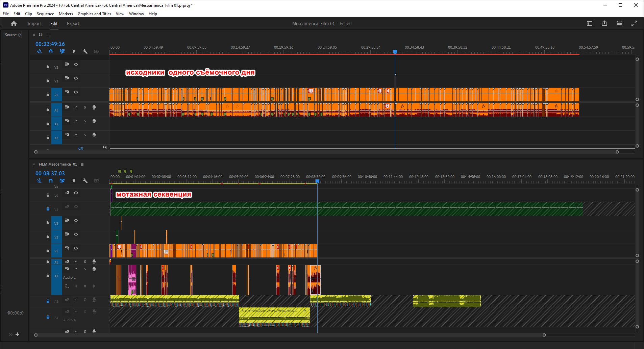Open workspace layout list icon in header
The image size is (644, 349).
tap(619, 23)
